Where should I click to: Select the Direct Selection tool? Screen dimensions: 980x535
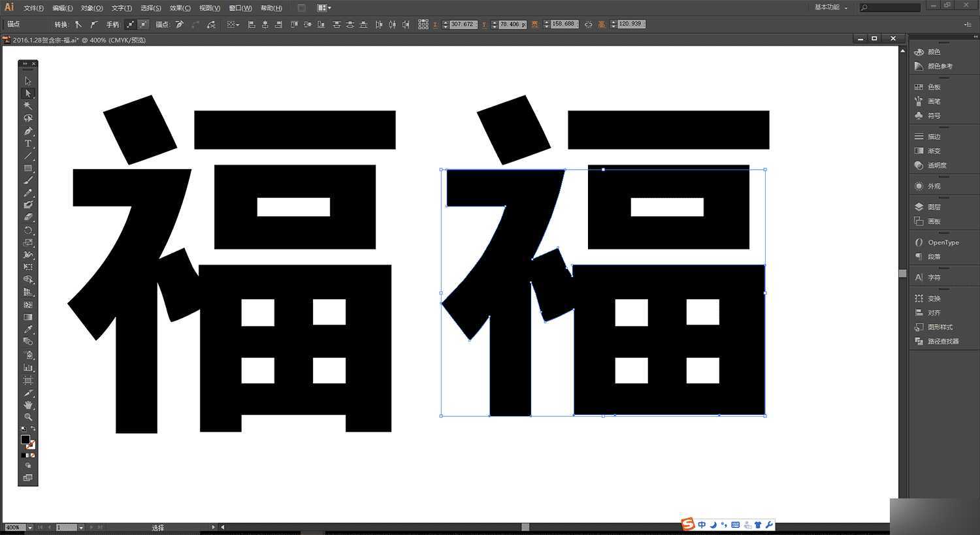(x=27, y=93)
